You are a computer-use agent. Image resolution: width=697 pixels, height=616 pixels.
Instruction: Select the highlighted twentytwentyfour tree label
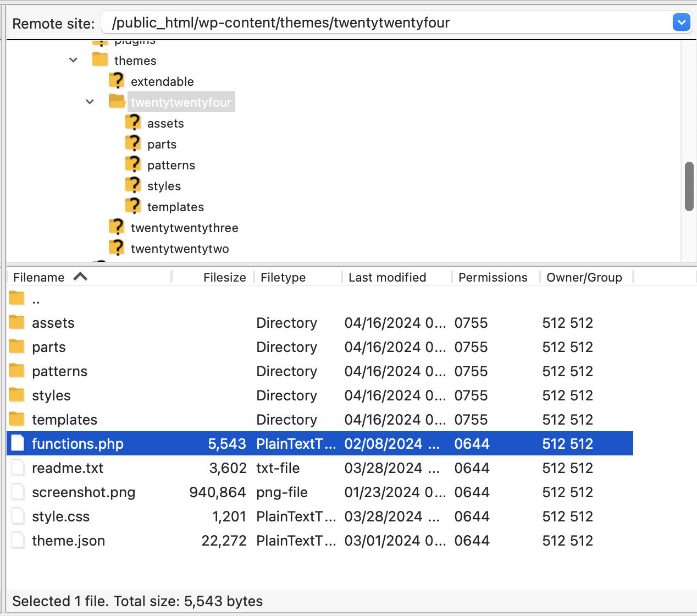pyautogui.click(x=181, y=102)
